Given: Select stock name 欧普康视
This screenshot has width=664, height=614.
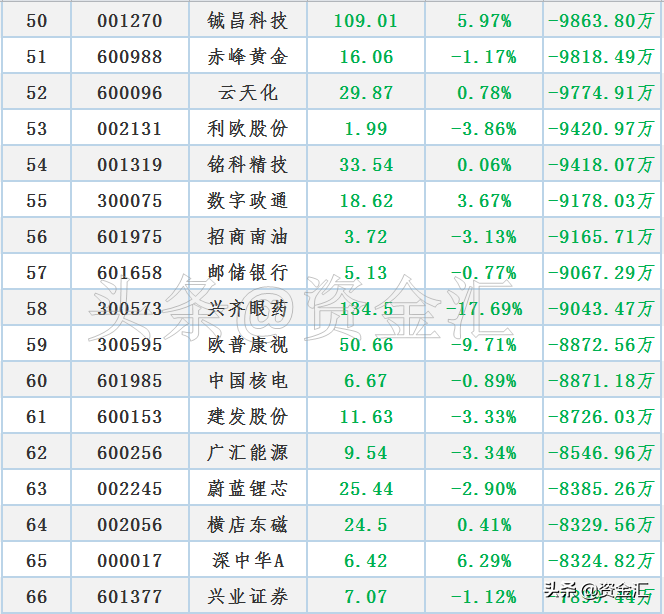Looking at the screenshot, I should tap(247, 345).
